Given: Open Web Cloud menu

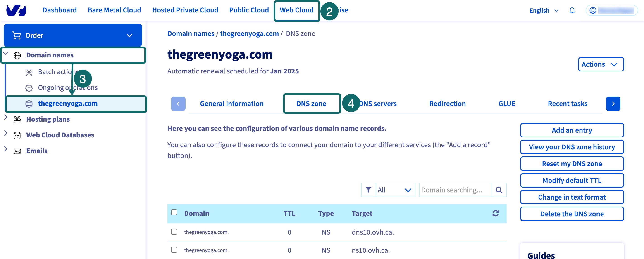Looking at the screenshot, I should point(296,10).
